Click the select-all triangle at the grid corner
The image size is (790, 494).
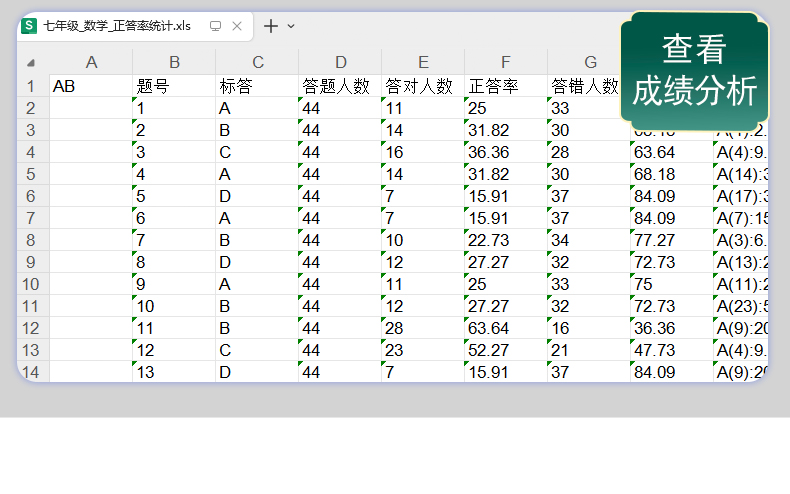point(31,64)
